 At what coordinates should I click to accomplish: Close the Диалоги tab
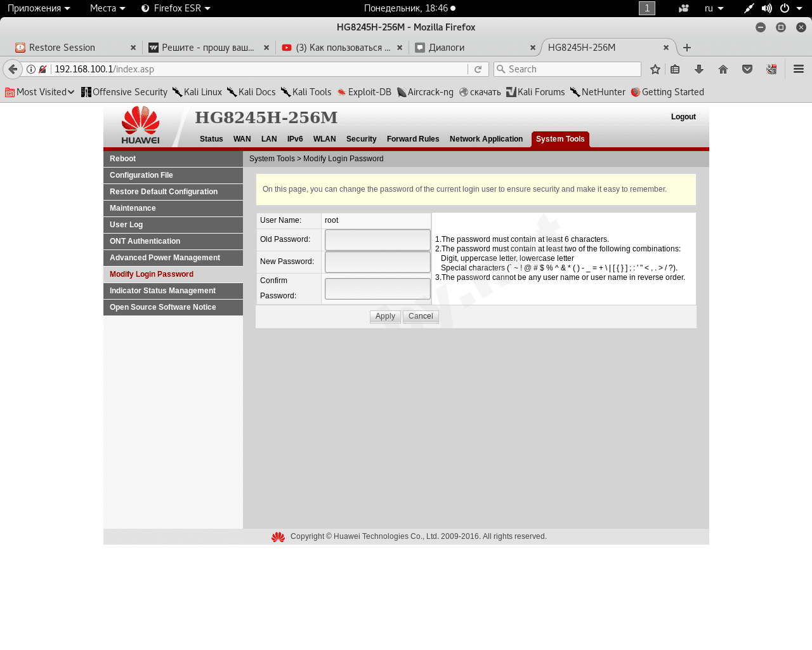point(533,48)
